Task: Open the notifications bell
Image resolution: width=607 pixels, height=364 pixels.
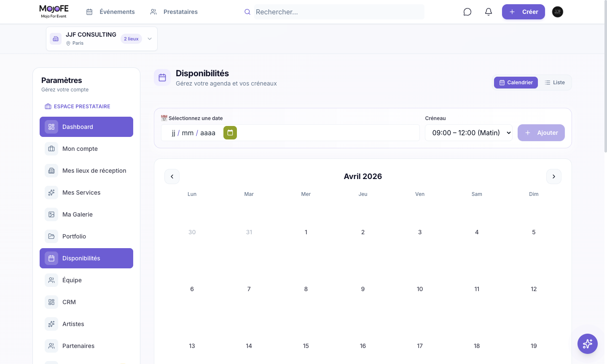Action: (489, 12)
